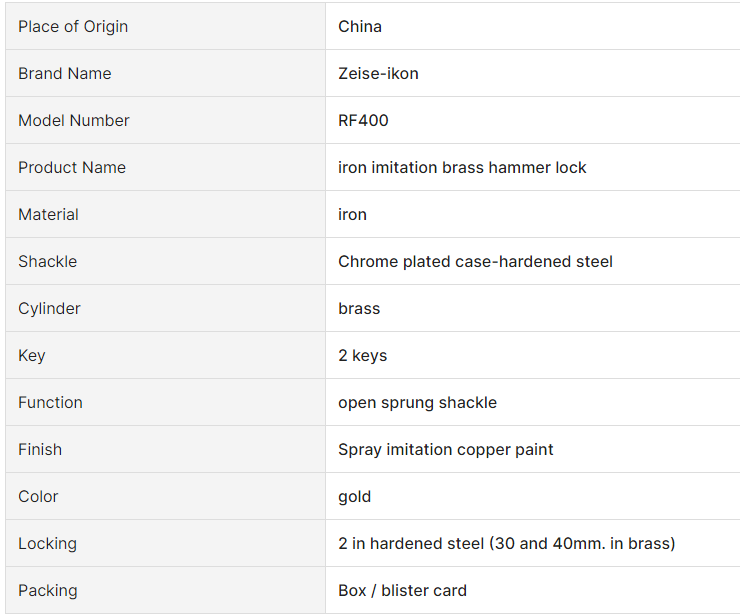The height and width of the screenshot is (615, 740).
Task: Select Spray imitation copper paint text
Action: (x=446, y=449)
